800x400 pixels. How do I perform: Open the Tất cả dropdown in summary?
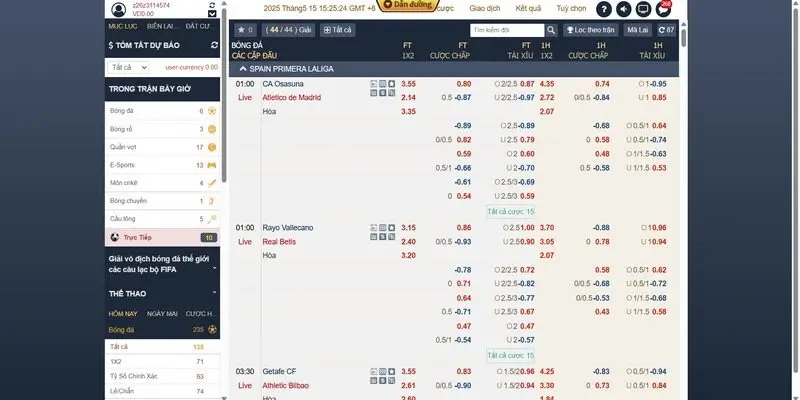point(128,67)
